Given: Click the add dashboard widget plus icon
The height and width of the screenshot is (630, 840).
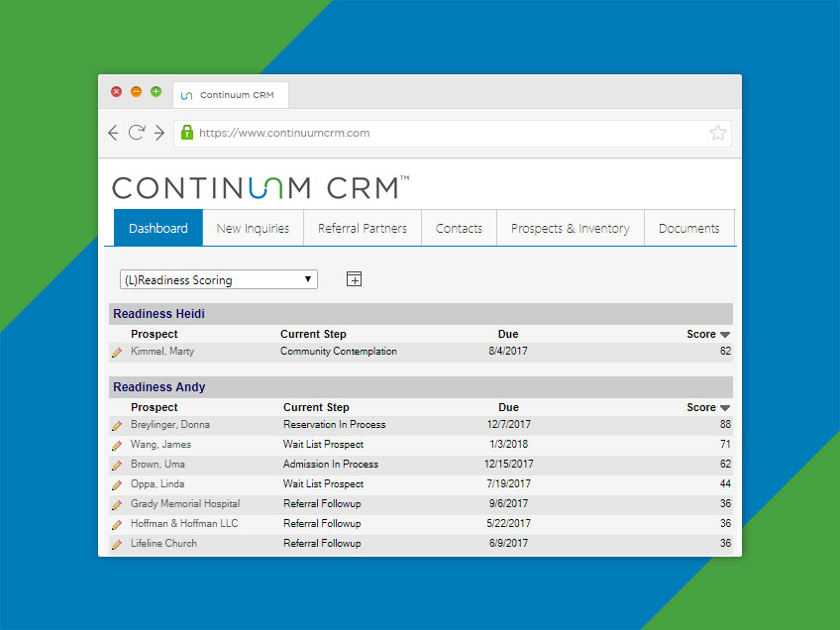Looking at the screenshot, I should point(354,278).
